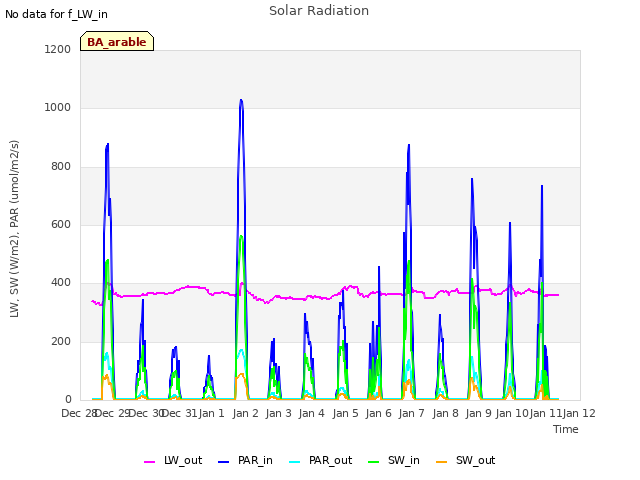Click the green SW_in legend swatch
Image resolution: width=640 pixels, height=480 pixels.
click(x=374, y=462)
